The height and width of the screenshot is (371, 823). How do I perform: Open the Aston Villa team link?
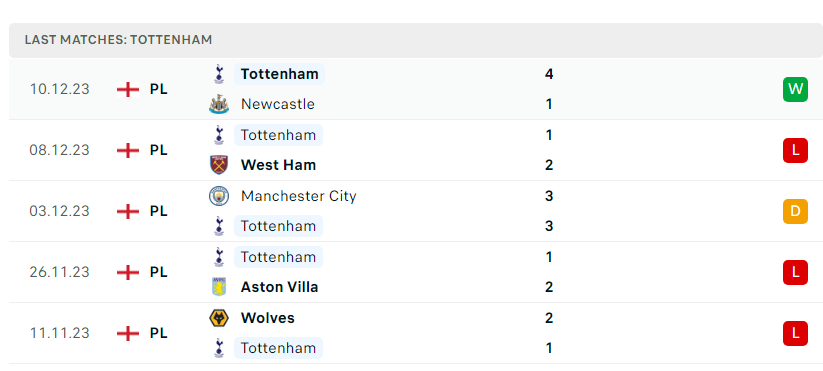279,287
